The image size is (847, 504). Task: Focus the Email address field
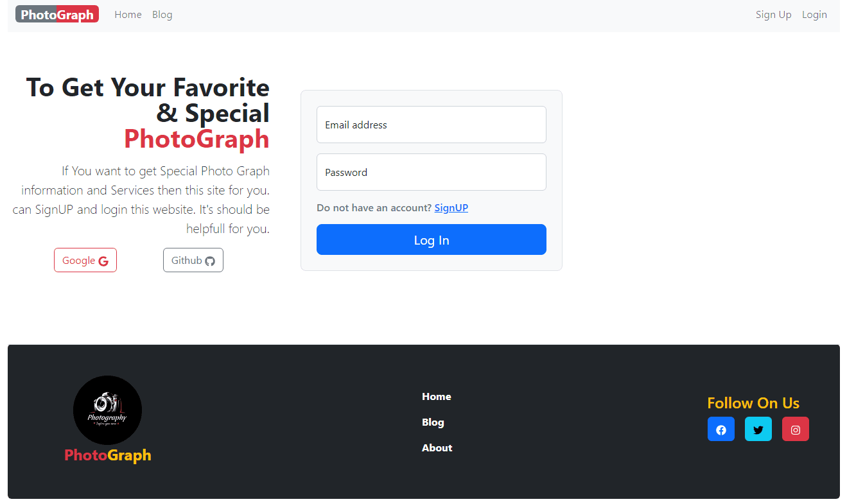(x=431, y=125)
